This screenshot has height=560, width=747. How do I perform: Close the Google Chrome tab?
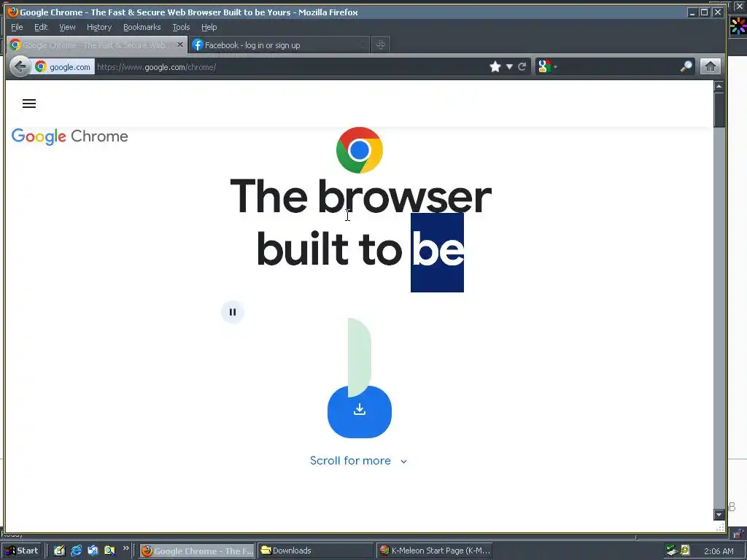pos(179,44)
